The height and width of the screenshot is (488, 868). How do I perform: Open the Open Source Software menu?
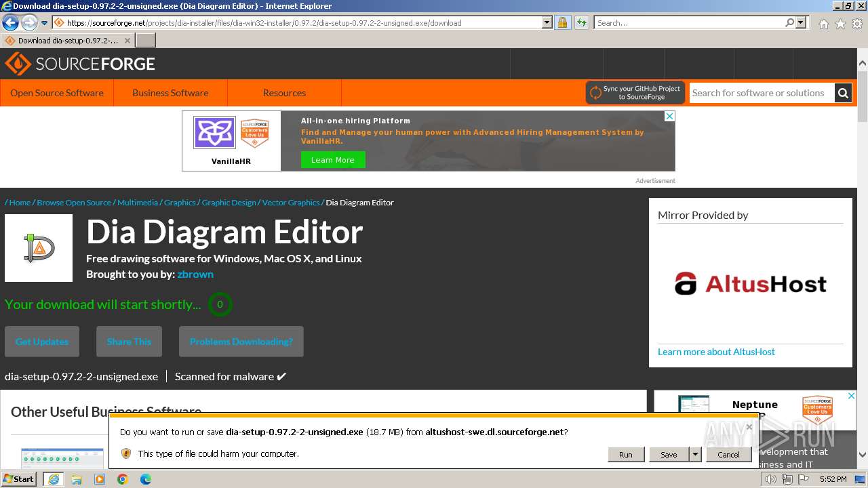click(x=57, y=93)
